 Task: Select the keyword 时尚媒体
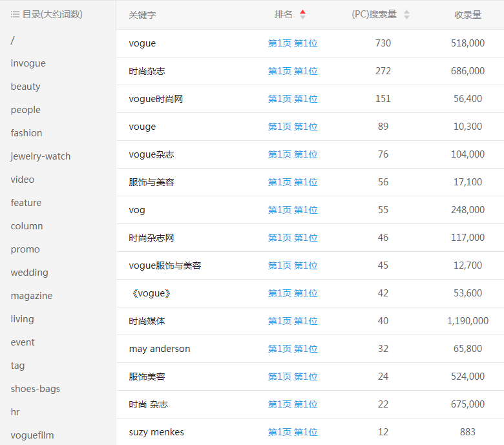point(147,321)
